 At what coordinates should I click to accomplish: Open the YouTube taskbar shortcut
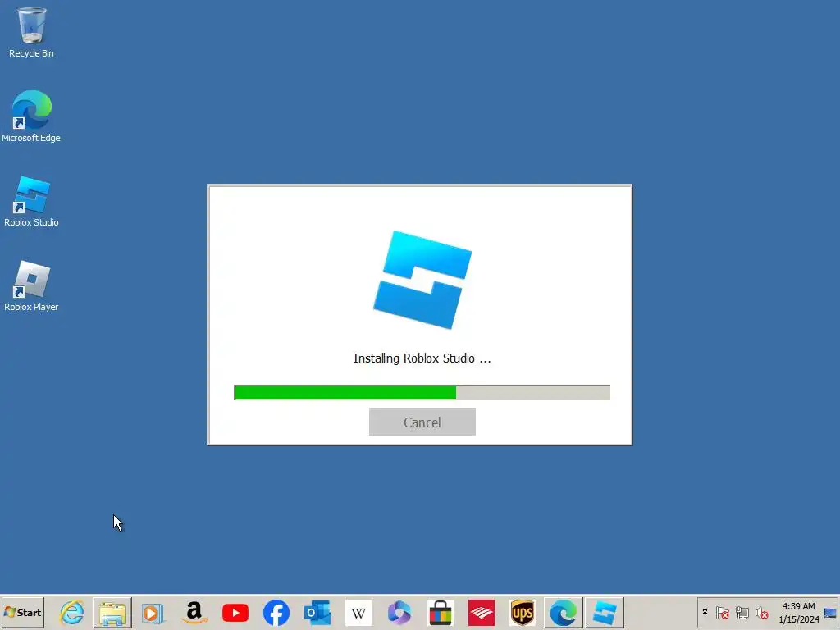(x=235, y=612)
